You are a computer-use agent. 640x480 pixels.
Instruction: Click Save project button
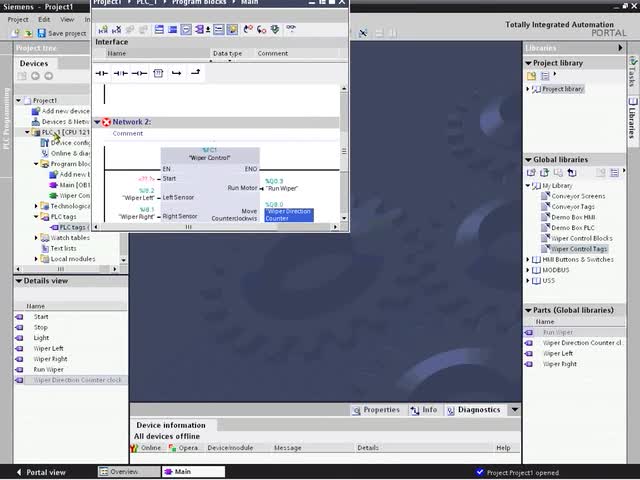pos(62,33)
